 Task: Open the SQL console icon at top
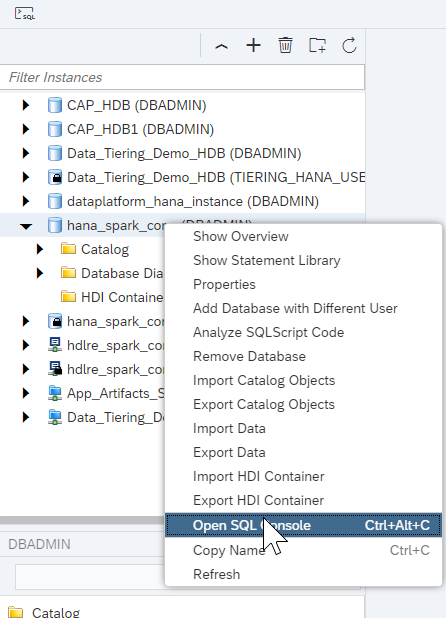(25, 13)
